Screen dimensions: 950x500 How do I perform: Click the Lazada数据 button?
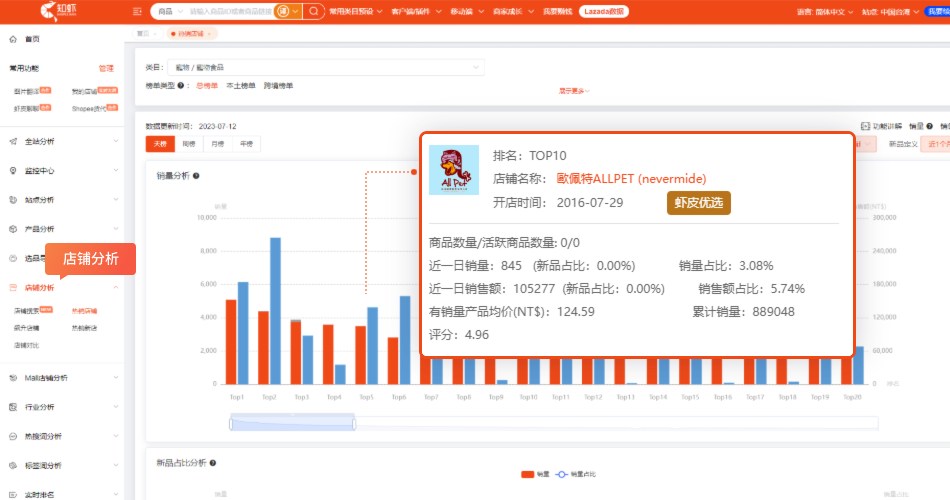tap(603, 12)
